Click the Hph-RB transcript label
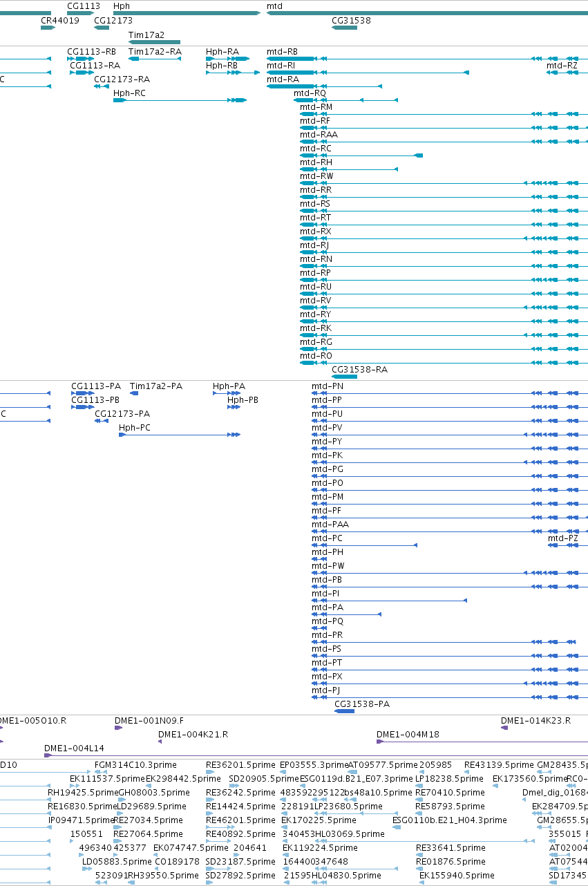The height and width of the screenshot is (886, 588). (222, 66)
